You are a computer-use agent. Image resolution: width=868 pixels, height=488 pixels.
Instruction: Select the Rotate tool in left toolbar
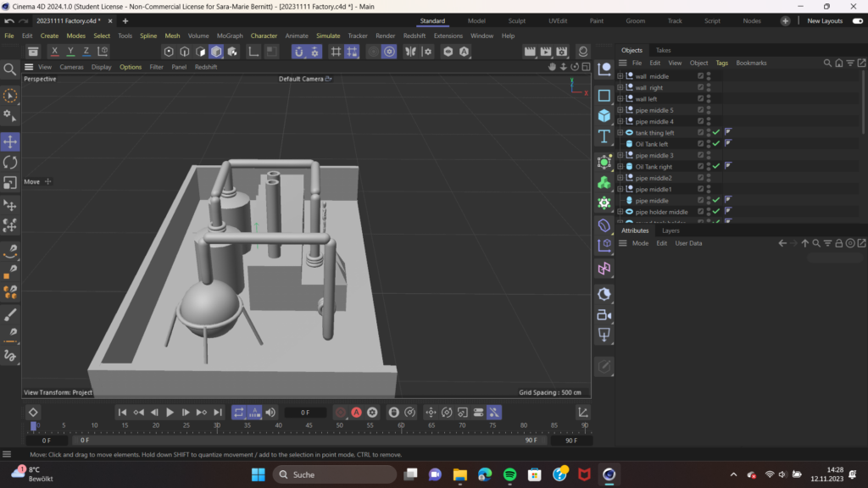[10, 162]
